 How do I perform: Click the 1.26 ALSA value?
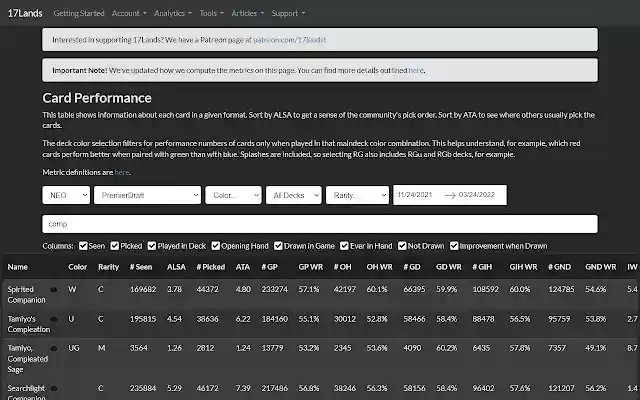174,348
